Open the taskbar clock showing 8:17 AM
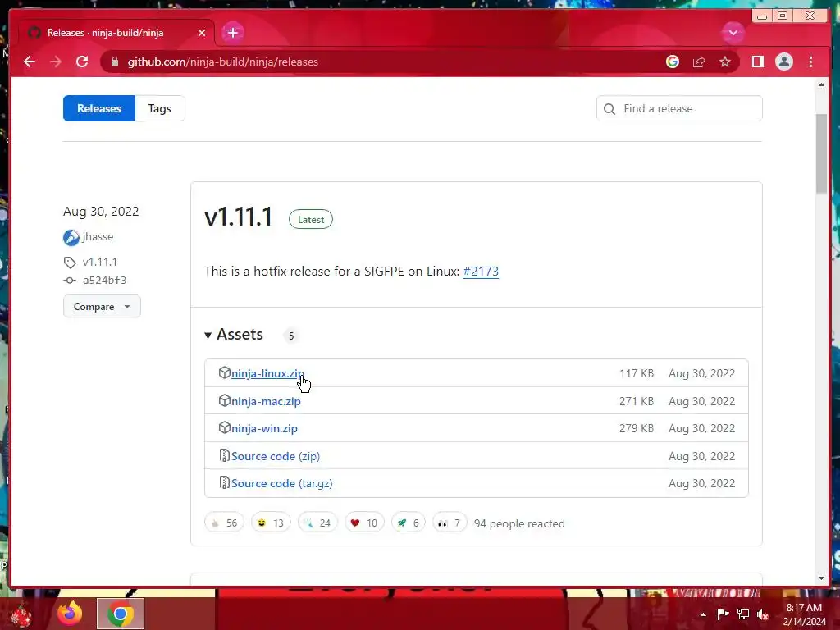 point(804,614)
